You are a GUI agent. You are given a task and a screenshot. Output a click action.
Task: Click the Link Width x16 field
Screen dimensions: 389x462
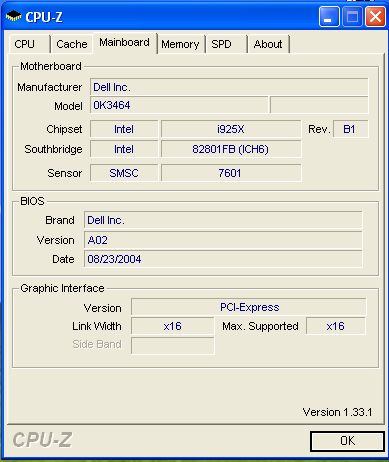tap(172, 326)
